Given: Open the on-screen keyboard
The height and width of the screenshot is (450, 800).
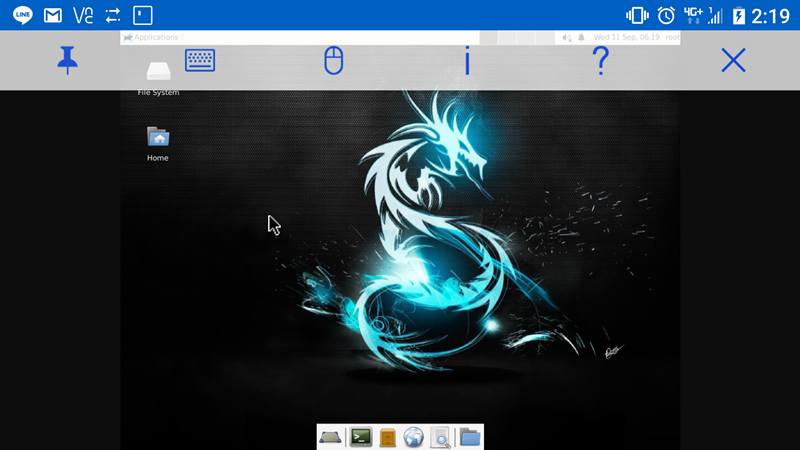Looking at the screenshot, I should tap(200, 60).
